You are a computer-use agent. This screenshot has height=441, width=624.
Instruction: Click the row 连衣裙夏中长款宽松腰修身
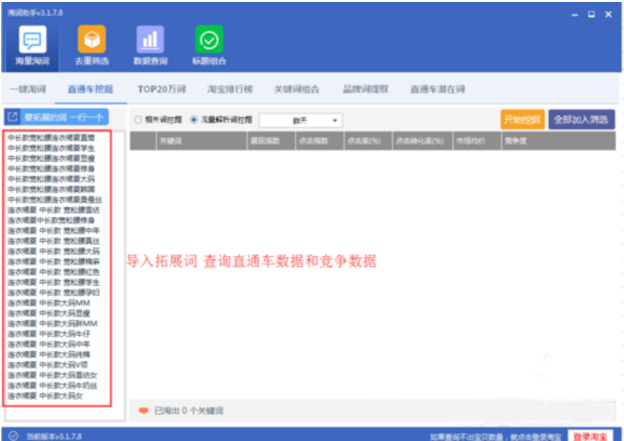pos(51,220)
